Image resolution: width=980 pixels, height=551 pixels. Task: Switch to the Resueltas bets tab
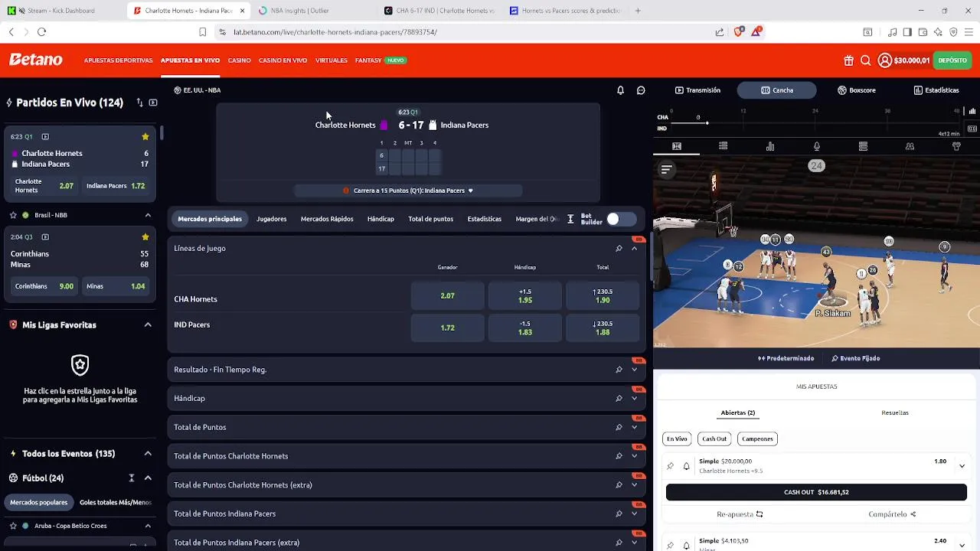pos(895,412)
